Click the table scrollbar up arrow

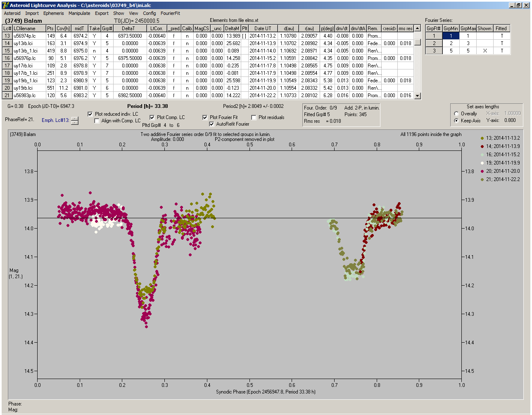point(418,29)
